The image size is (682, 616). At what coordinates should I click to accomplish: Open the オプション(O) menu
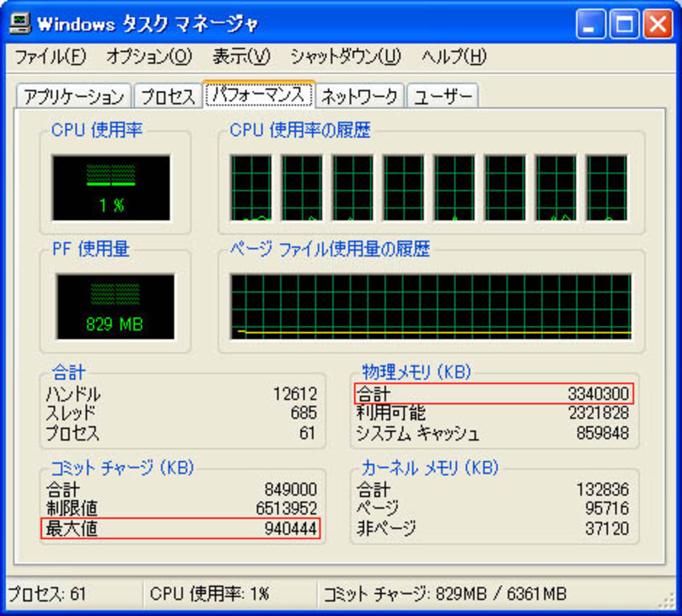pyautogui.click(x=148, y=57)
